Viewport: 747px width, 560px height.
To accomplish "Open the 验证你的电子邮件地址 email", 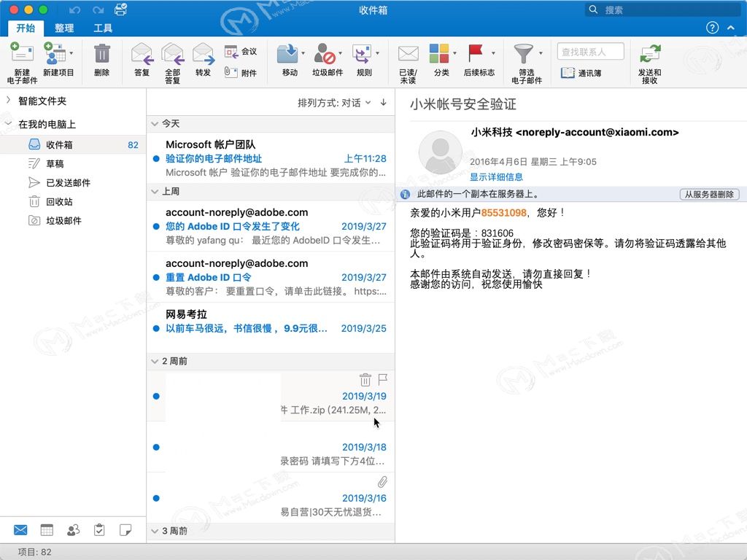I will (271, 157).
